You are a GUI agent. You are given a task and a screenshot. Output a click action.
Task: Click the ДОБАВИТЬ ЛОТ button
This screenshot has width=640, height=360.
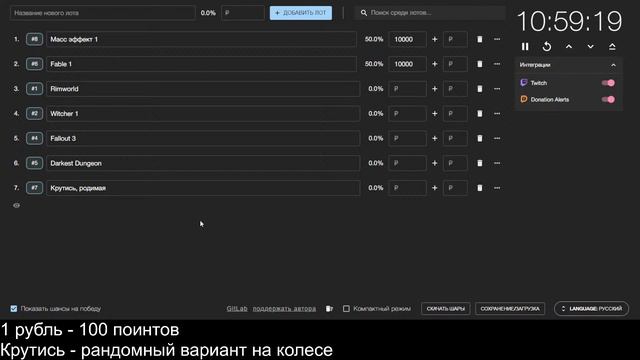point(301,13)
